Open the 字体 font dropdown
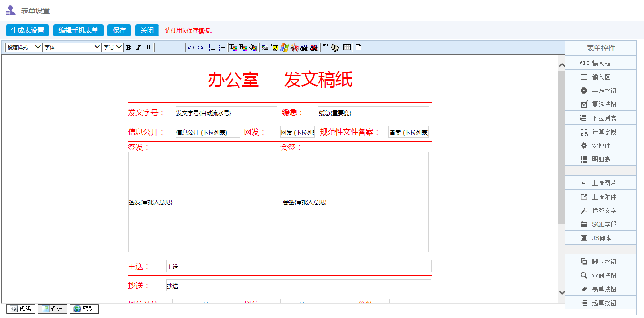This screenshot has height=318, width=644. coord(72,47)
